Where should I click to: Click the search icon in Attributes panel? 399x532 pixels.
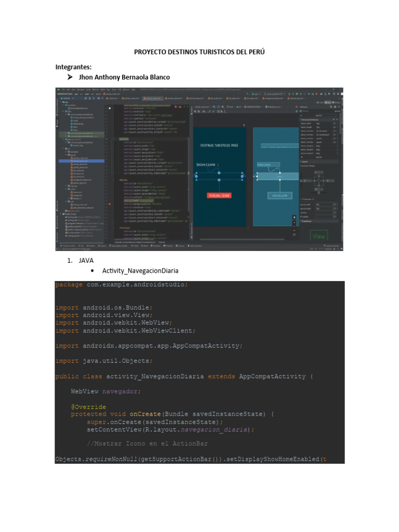coord(331,107)
